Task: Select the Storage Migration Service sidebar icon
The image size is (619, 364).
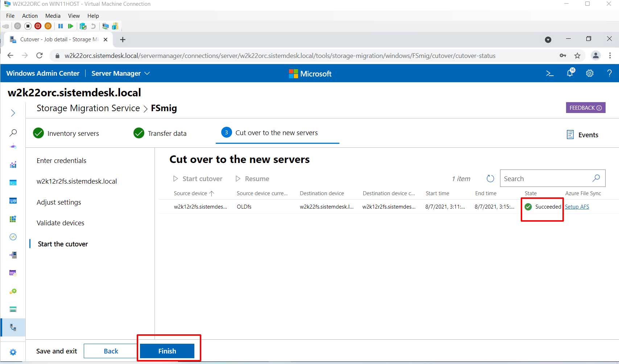Action: [x=13, y=327]
